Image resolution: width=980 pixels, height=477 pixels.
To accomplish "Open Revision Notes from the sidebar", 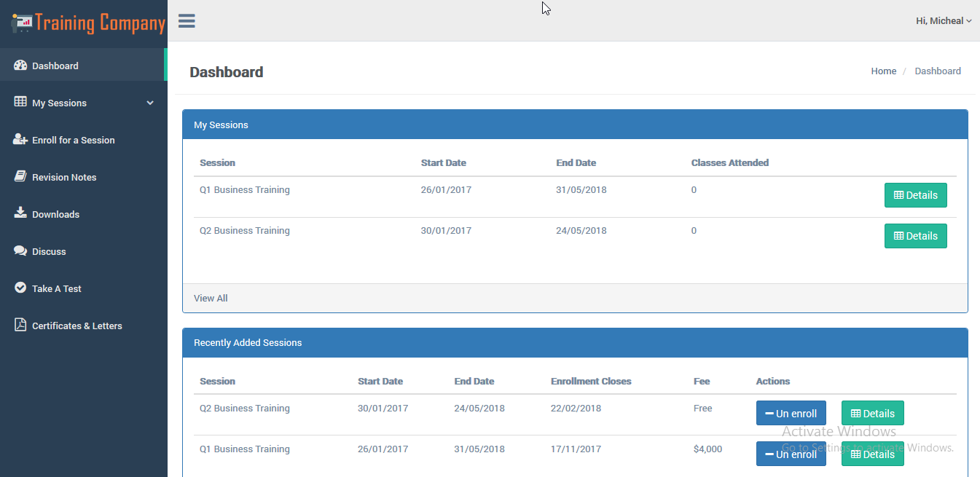I will tap(64, 176).
